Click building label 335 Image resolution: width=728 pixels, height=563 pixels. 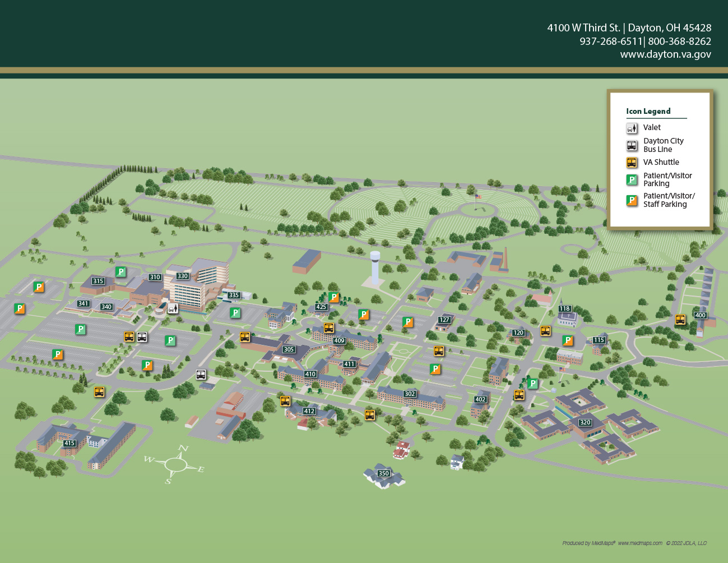tap(234, 295)
